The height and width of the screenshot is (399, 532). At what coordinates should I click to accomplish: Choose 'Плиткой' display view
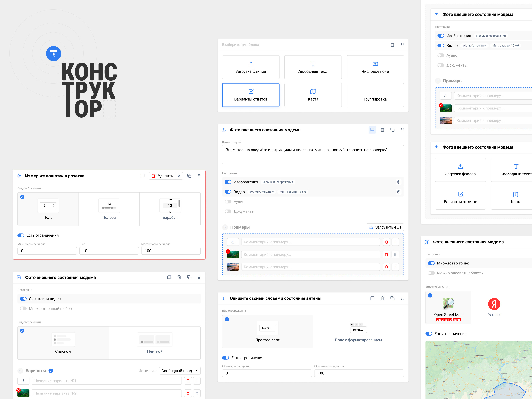click(155, 343)
